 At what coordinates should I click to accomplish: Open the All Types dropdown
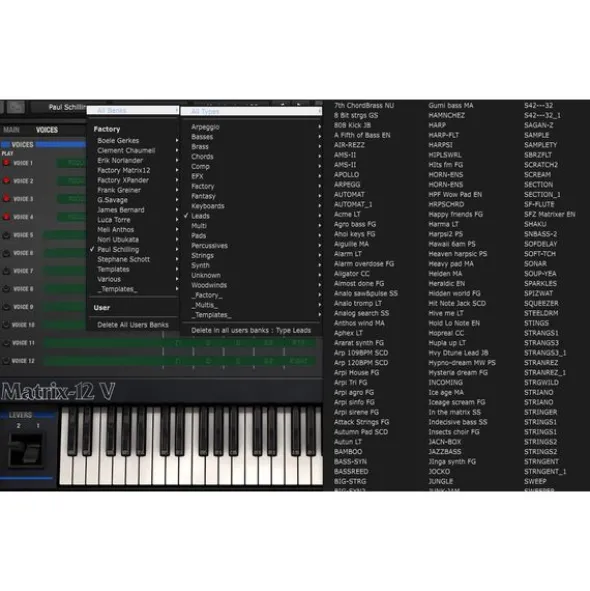pos(251,111)
